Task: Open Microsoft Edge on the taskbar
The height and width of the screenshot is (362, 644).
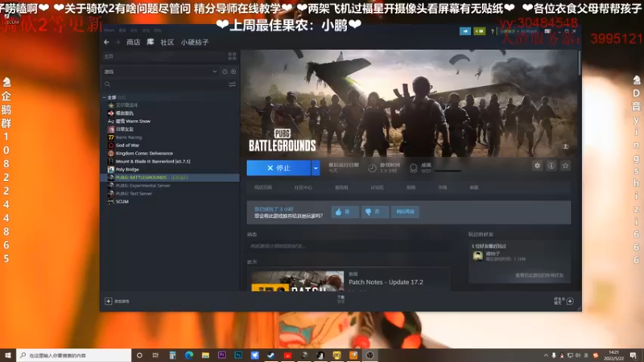Action: tap(189, 355)
